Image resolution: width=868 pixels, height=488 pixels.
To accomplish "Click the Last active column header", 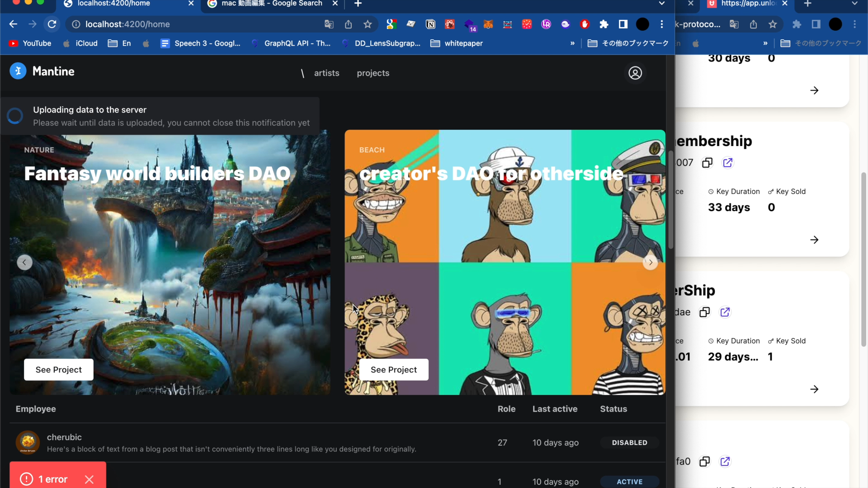I will pos(555,409).
